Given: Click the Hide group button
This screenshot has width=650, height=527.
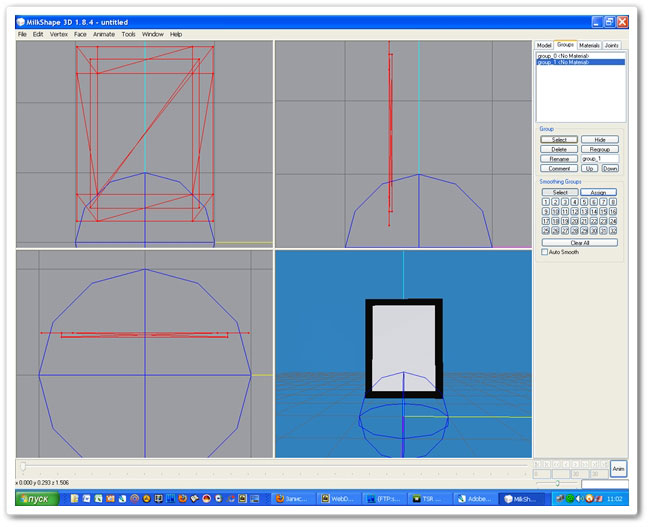Looking at the screenshot, I should (x=600, y=139).
